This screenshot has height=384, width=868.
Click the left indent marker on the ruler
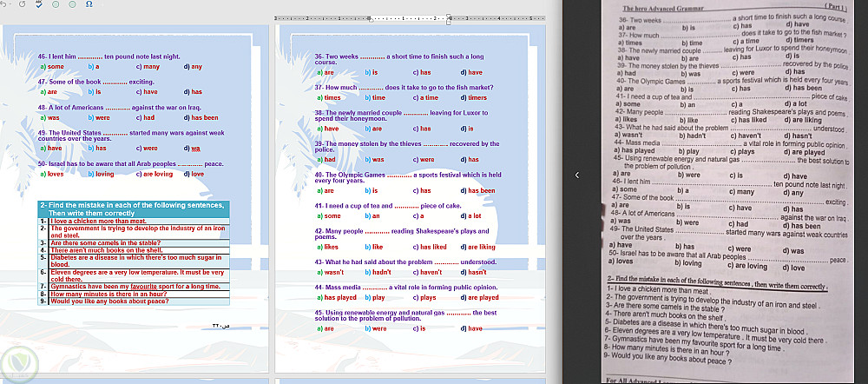(x=372, y=19)
